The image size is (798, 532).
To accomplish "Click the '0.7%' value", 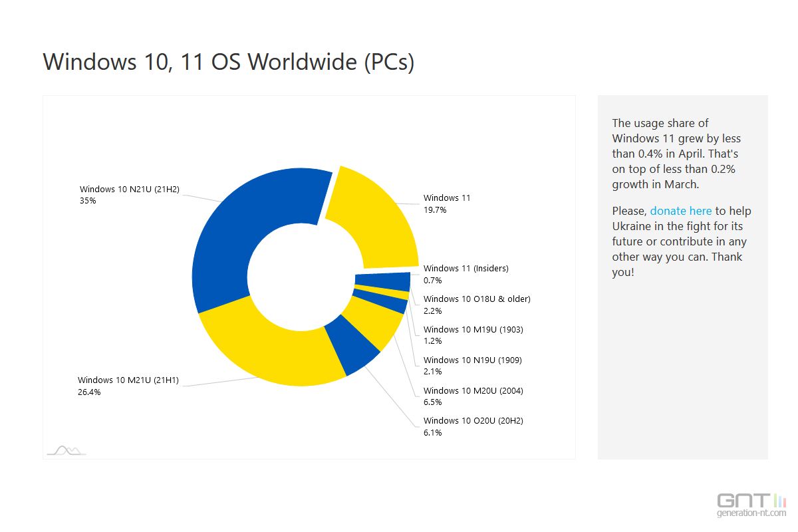I will [433, 281].
